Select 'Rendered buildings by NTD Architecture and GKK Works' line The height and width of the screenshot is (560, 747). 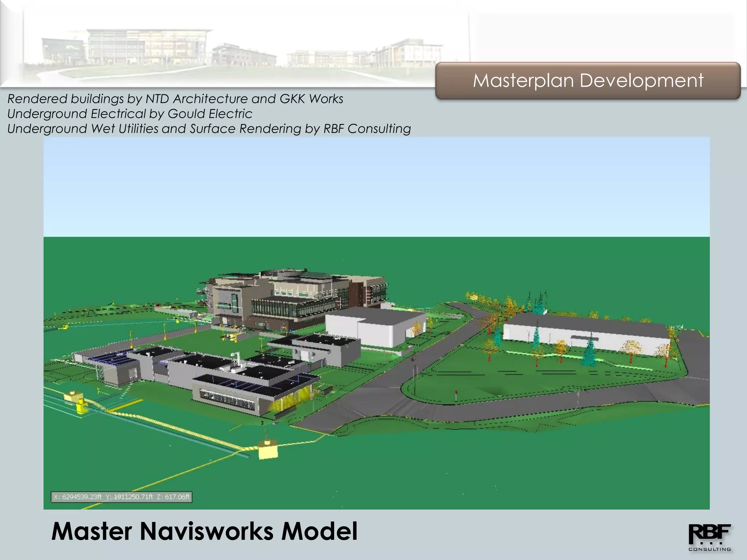tap(175, 99)
